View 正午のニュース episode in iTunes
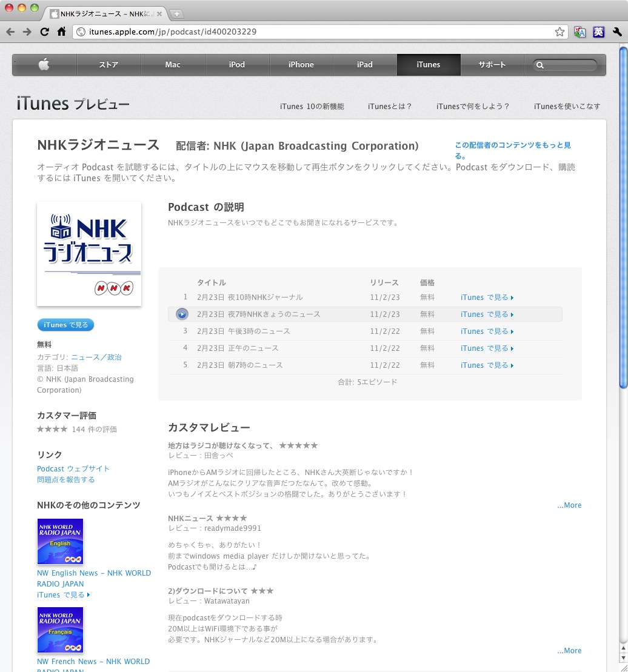 (487, 348)
